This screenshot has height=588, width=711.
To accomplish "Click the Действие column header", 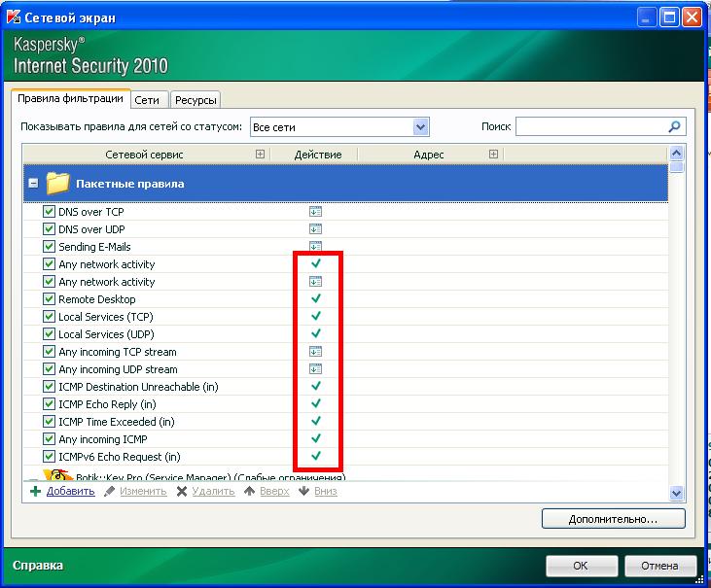I will [317, 155].
